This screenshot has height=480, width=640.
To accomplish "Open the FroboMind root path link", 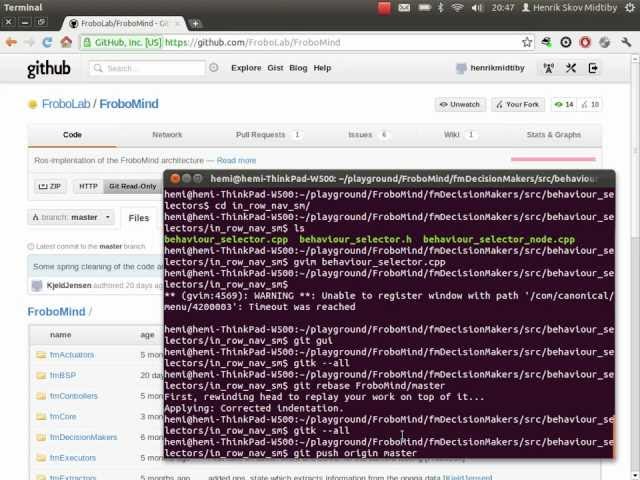I will [56, 312].
